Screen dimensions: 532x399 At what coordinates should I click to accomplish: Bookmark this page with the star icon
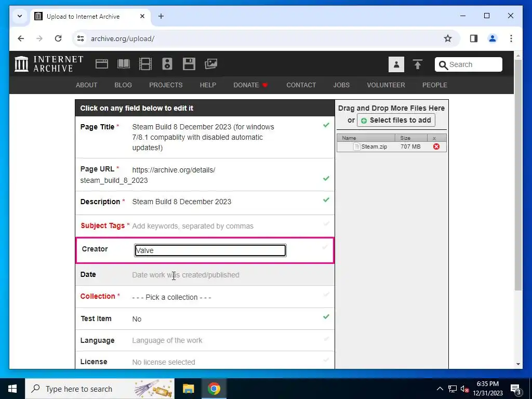pos(448,38)
